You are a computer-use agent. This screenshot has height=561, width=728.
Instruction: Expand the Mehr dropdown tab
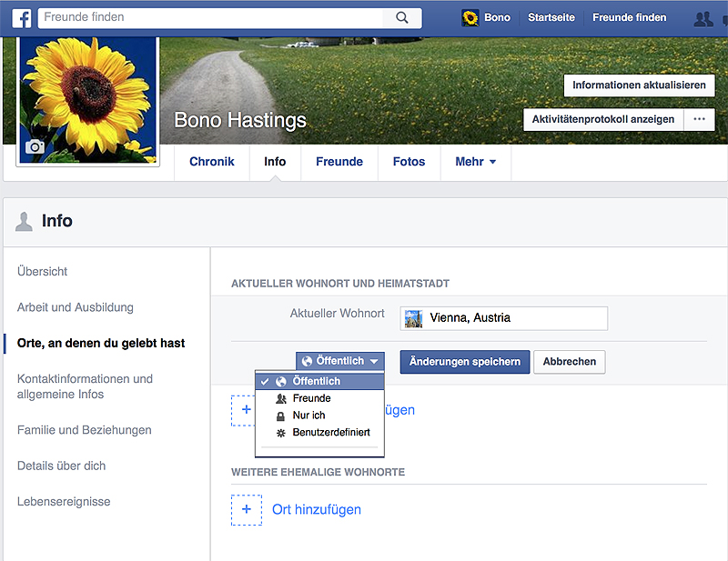(475, 162)
